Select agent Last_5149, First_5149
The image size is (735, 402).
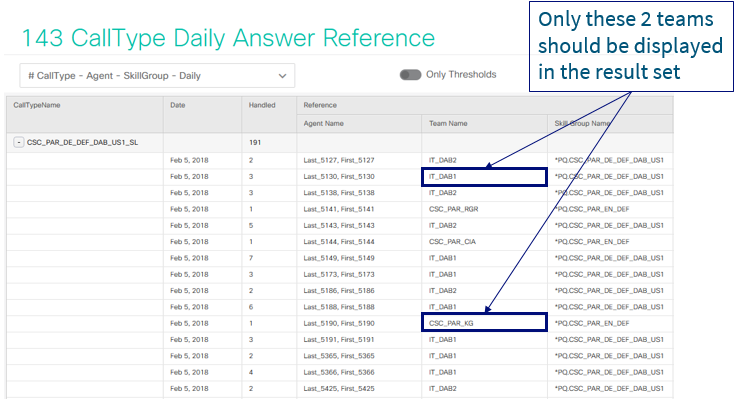click(x=339, y=258)
